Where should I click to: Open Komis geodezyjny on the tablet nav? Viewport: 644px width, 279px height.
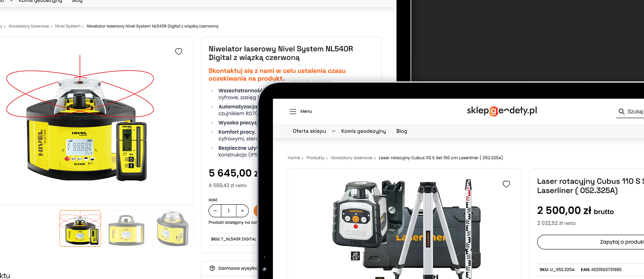[363, 131]
